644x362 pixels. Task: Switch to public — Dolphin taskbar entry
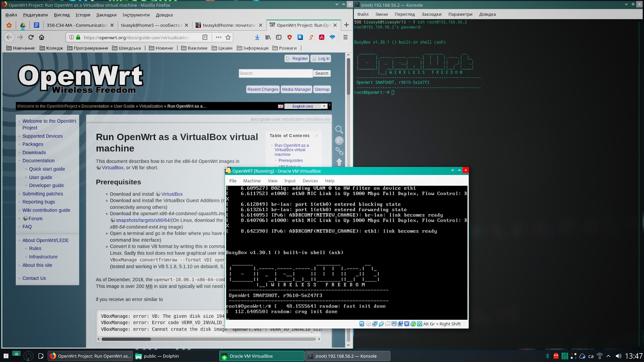click(x=175, y=356)
